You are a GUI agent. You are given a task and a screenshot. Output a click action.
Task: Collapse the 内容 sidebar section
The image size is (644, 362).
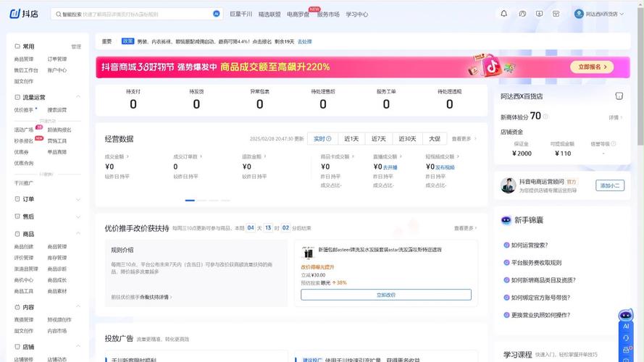pyautogui.click(x=78, y=306)
